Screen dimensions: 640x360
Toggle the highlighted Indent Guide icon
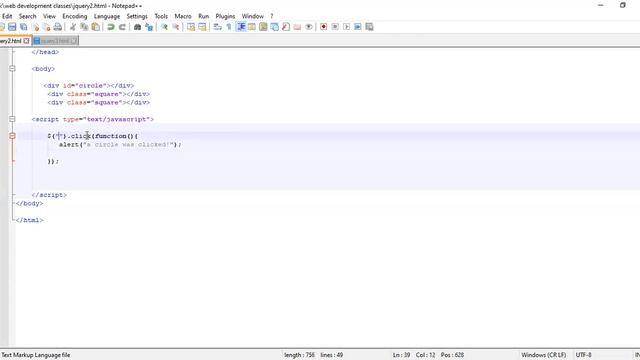pyautogui.click(x=241, y=27)
